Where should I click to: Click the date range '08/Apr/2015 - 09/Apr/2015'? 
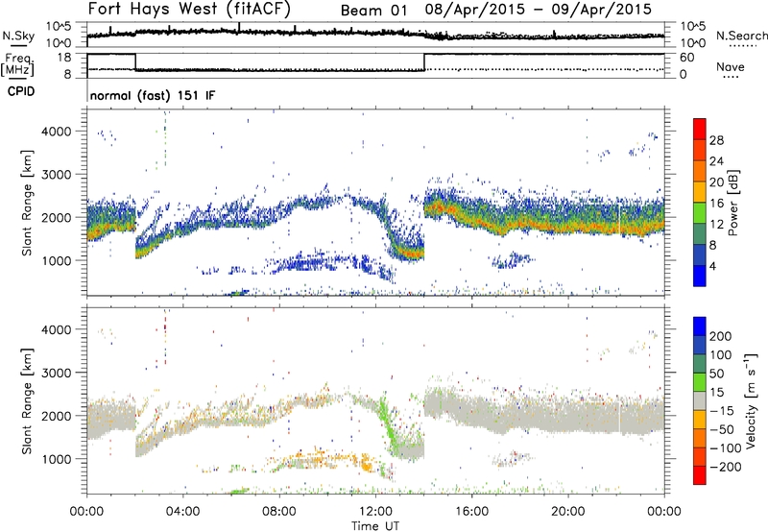(539, 10)
